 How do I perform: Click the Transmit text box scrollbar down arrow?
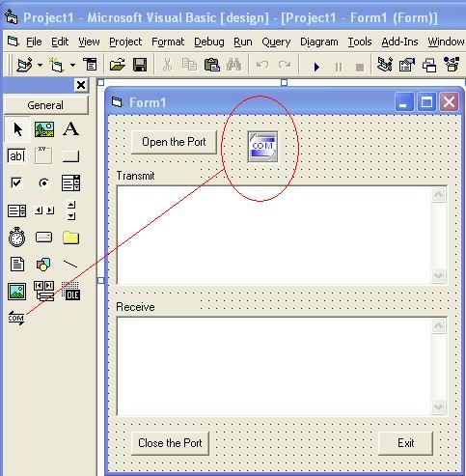pos(439,275)
